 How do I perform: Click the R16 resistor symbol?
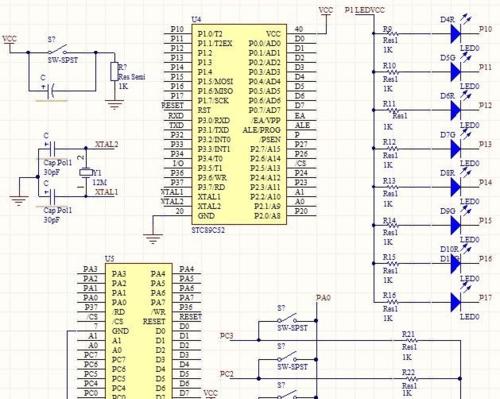tap(392, 302)
